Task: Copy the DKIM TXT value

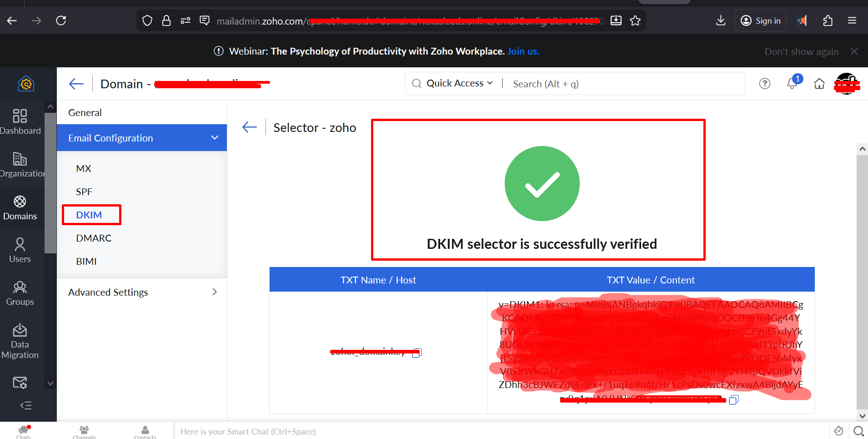Action: [734, 400]
